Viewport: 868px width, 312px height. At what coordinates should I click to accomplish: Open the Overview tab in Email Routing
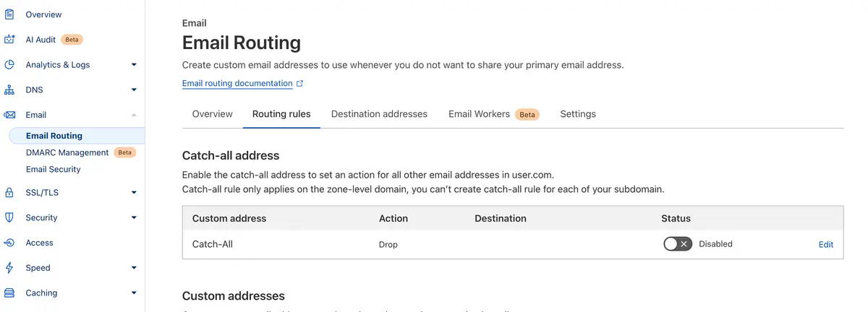212,114
